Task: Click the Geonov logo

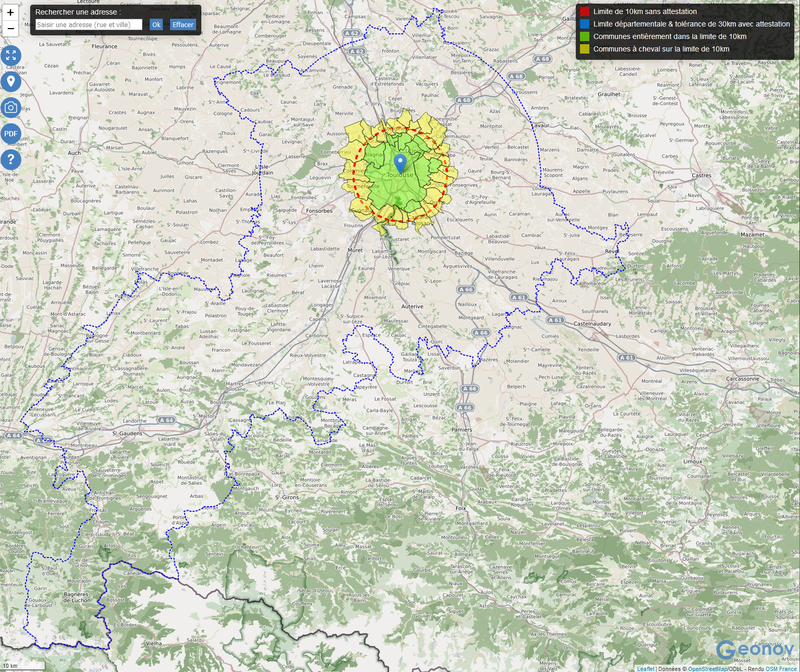Action: 755,650
